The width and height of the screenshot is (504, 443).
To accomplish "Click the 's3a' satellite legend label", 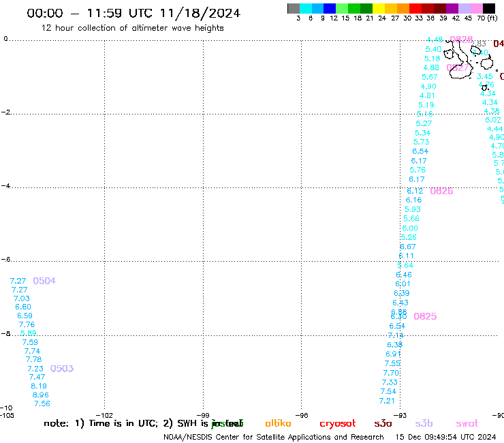I will pyautogui.click(x=383, y=423).
